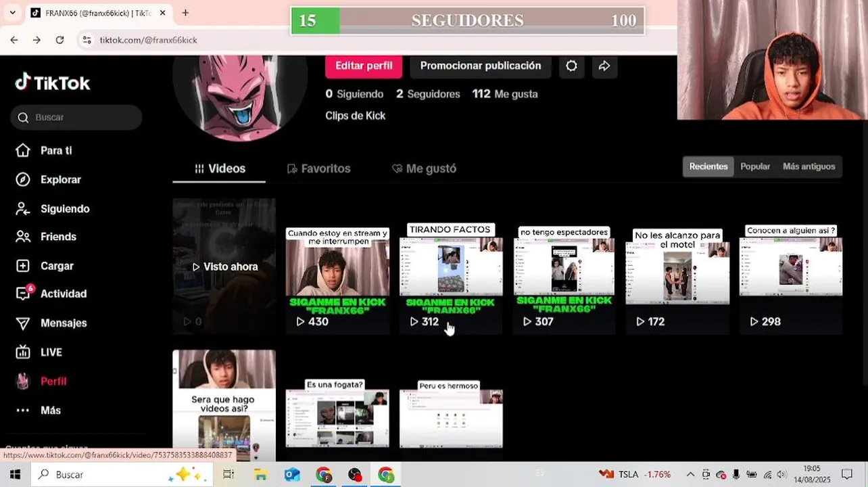Open File Explorer from taskbar
The height and width of the screenshot is (487, 868).
click(x=260, y=474)
